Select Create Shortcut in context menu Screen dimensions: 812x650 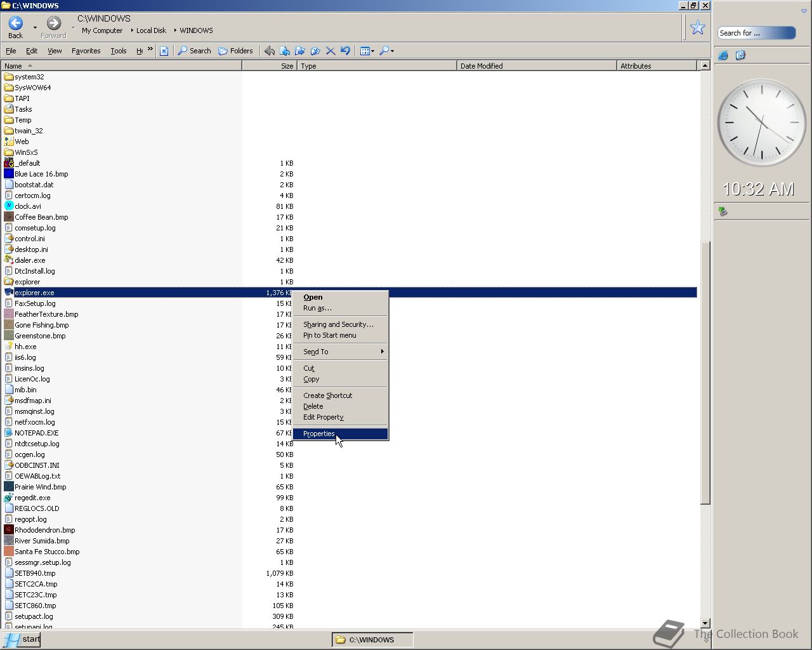[341, 395]
